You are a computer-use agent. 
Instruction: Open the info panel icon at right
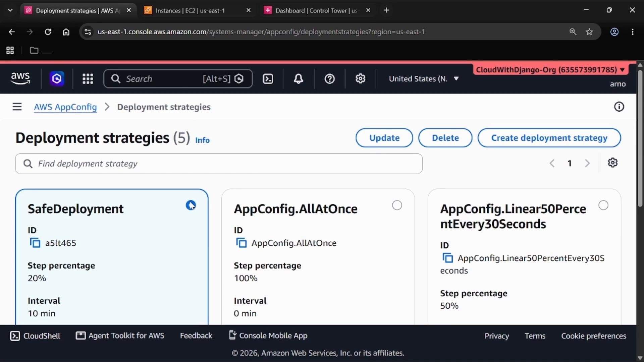coord(619,107)
